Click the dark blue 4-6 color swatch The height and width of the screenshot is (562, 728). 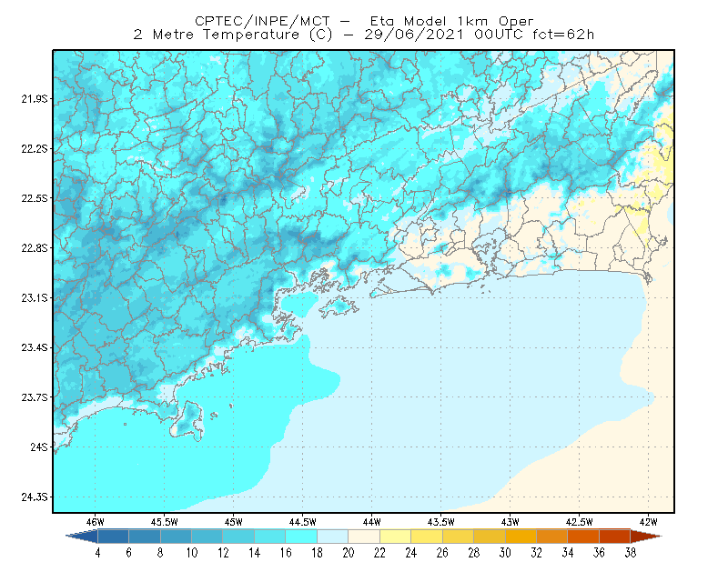point(113,537)
